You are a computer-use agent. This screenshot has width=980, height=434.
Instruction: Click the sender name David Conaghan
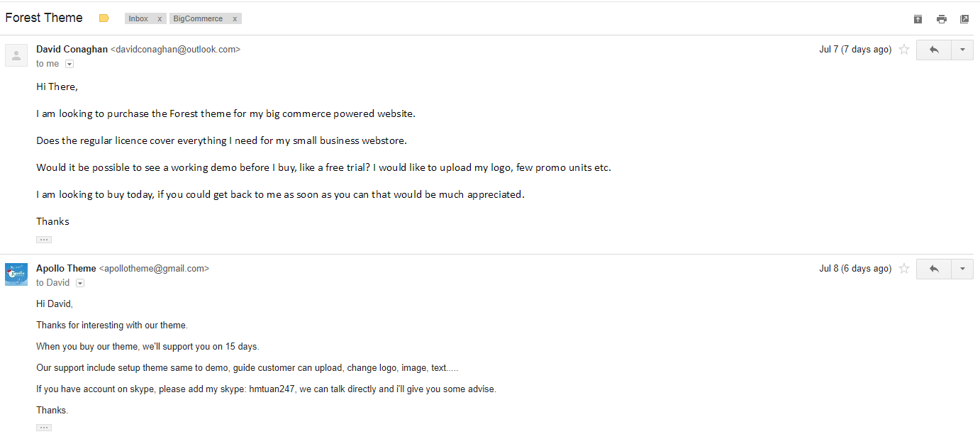pos(72,50)
